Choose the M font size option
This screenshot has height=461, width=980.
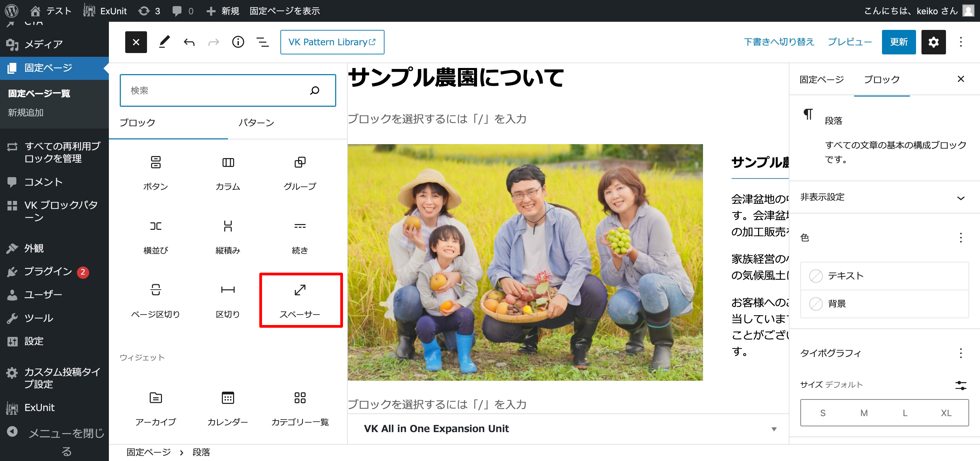[864, 413]
